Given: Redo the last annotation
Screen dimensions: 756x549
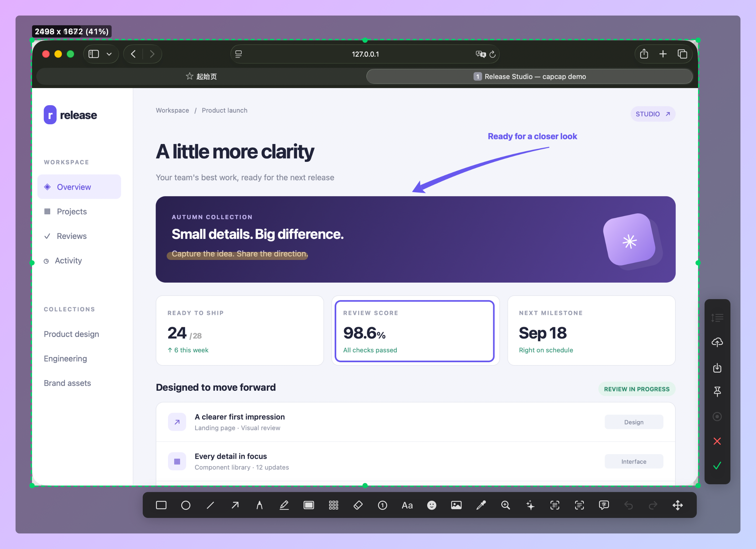Looking at the screenshot, I should pyautogui.click(x=653, y=505).
